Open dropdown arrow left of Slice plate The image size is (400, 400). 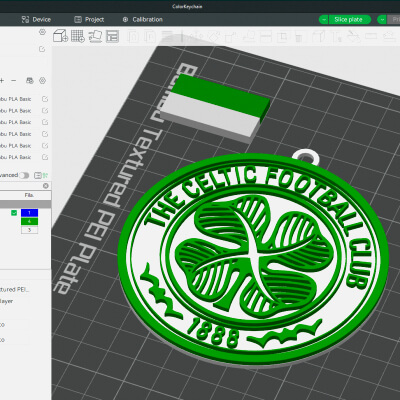point(323,20)
